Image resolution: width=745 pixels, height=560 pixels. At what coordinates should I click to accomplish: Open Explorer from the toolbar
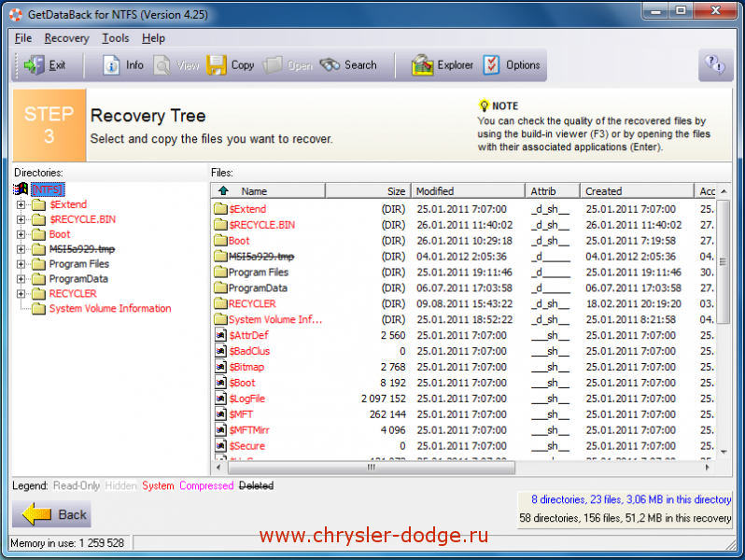(422, 65)
